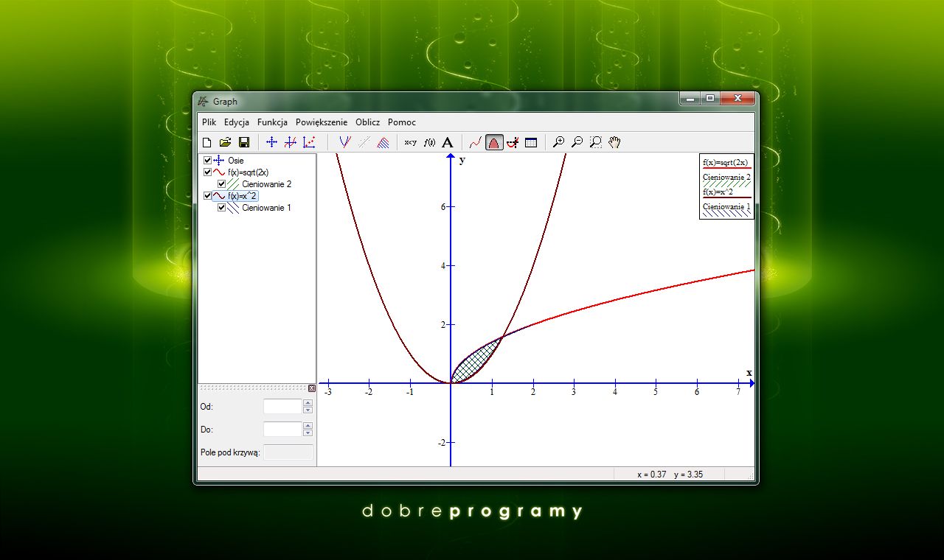Screen dimensions: 944x560
Task: Insert tangent using dashed line icon
Action: (x=364, y=142)
